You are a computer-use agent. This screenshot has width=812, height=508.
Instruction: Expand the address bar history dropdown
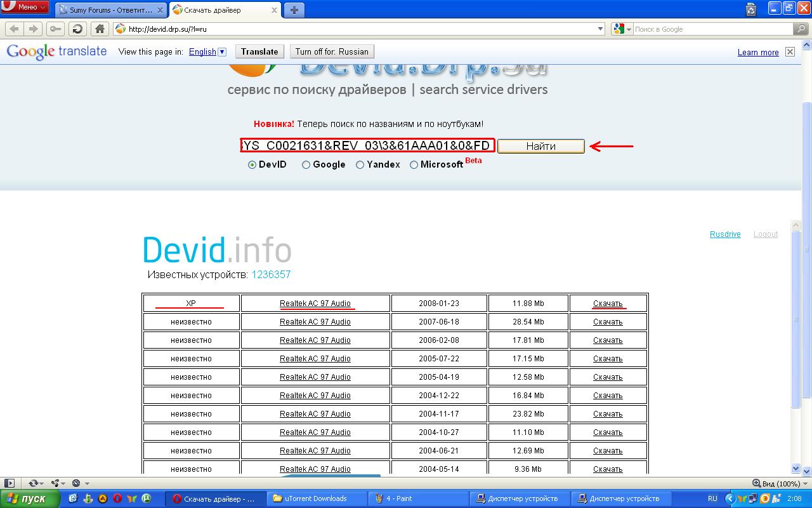point(601,29)
